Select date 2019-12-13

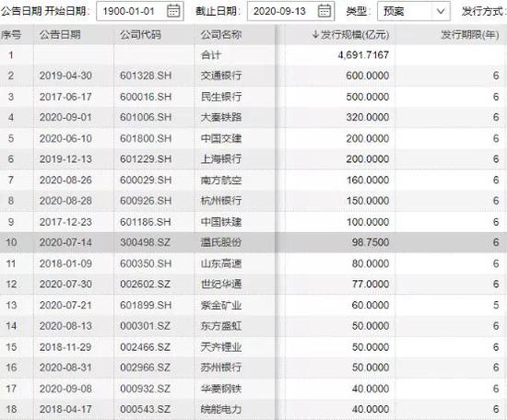(x=65, y=159)
